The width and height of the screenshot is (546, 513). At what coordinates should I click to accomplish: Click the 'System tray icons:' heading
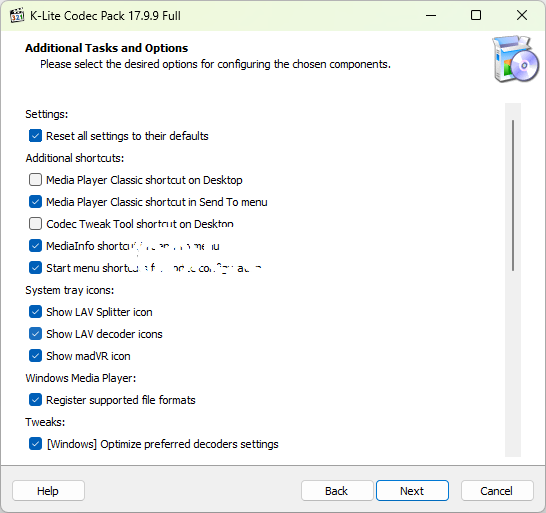(70, 290)
